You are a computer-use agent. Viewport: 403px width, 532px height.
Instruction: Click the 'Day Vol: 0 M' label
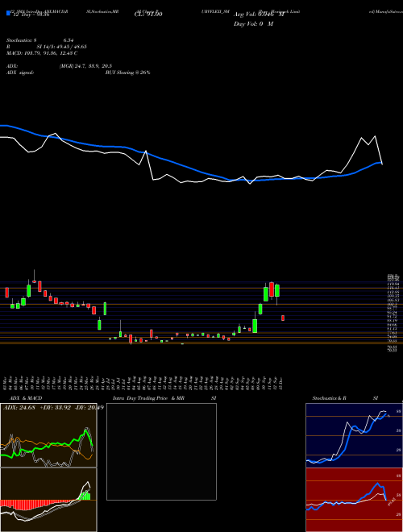(x=253, y=23)
